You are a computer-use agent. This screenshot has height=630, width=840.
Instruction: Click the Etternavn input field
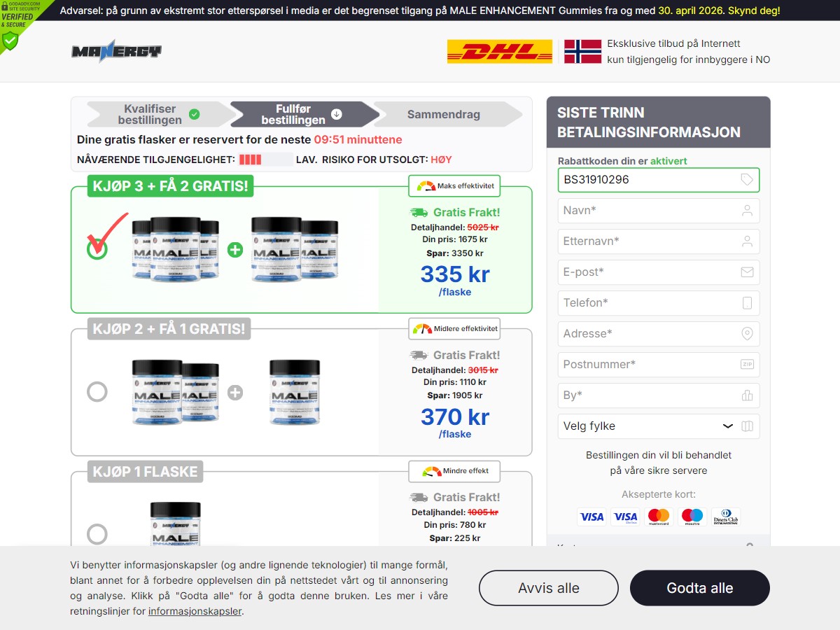658,241
